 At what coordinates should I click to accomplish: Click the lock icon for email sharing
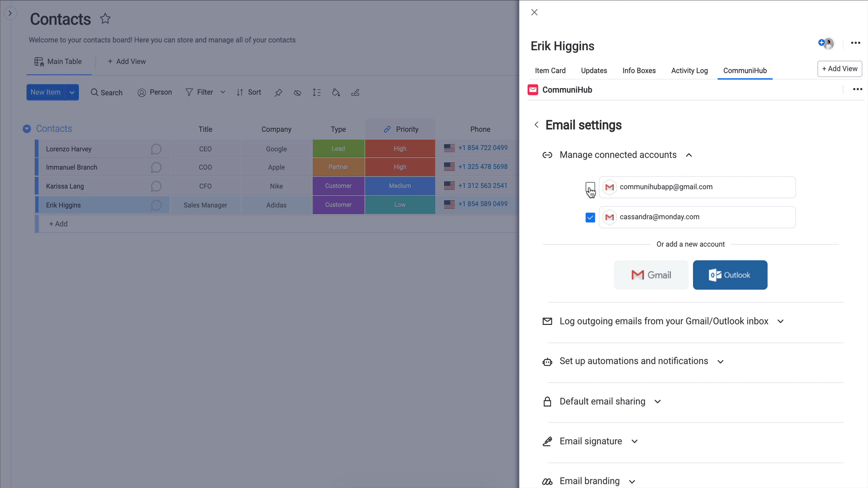547,401
